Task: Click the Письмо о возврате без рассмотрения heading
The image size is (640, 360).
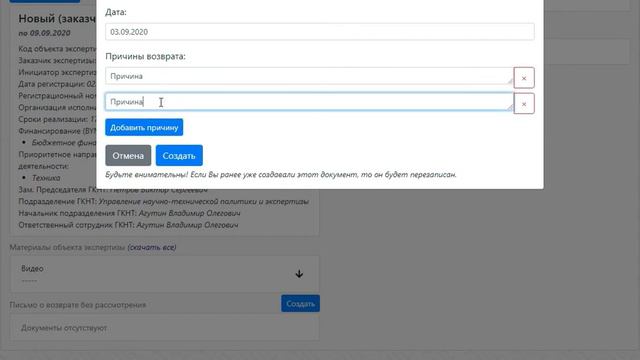Action: (x=78, y=305)
